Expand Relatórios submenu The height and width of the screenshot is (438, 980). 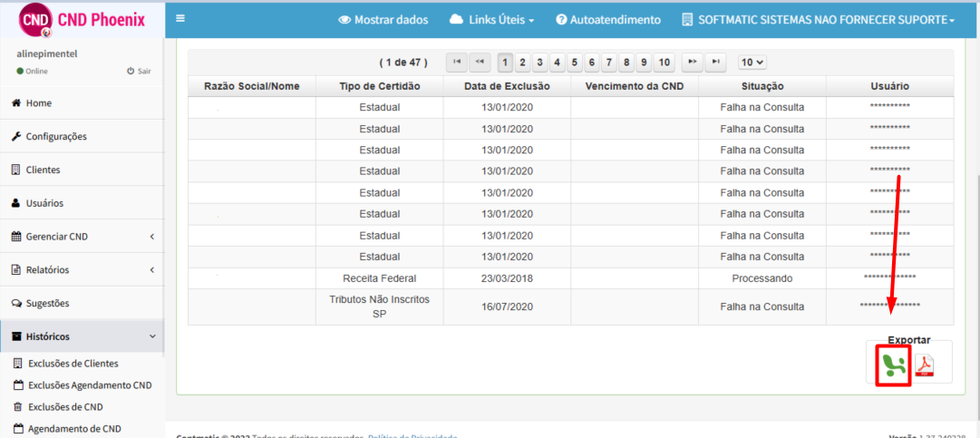(82, 270)
